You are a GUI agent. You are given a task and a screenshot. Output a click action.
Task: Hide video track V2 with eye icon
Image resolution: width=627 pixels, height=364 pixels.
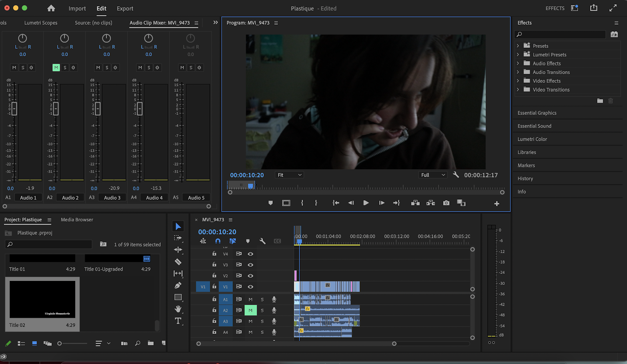click(250, 276)
